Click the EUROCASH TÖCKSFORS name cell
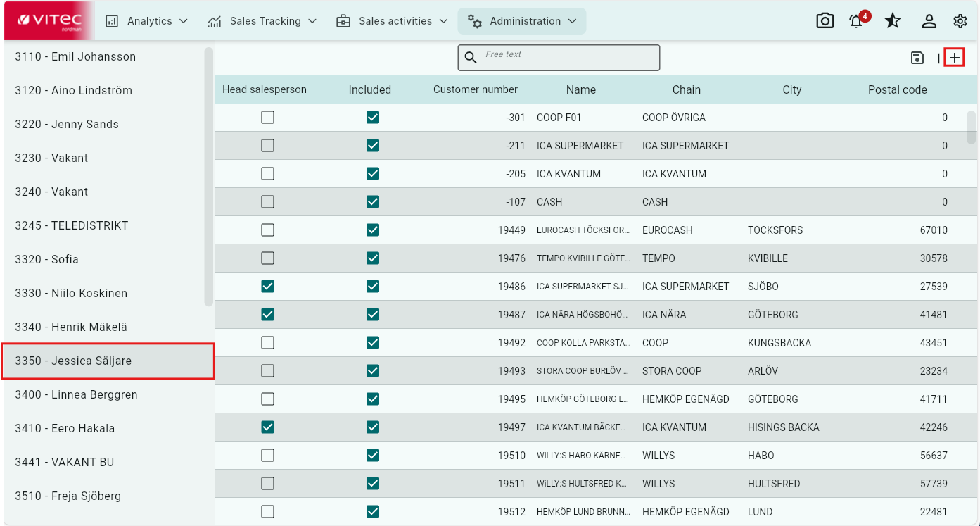980x526 pixels. (583, 230)
